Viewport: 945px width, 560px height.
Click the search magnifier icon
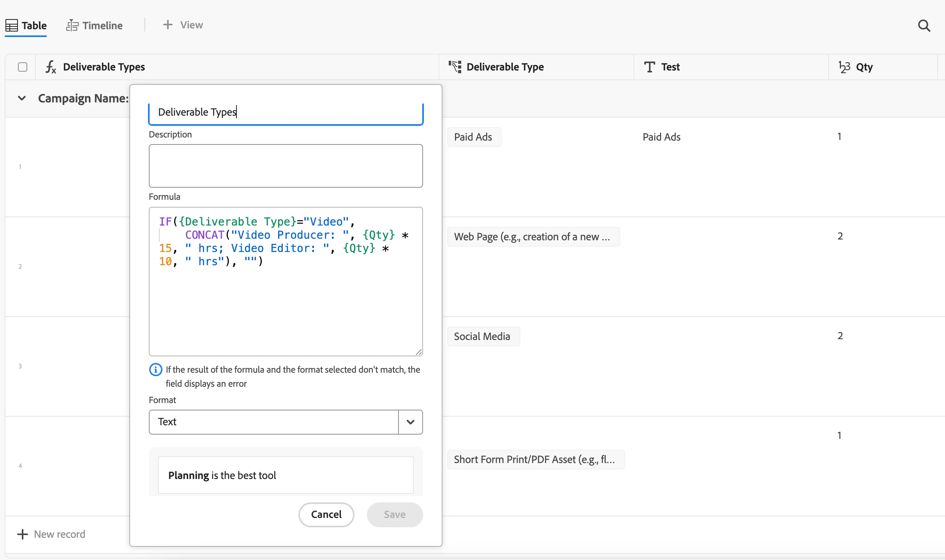(924, 26)
